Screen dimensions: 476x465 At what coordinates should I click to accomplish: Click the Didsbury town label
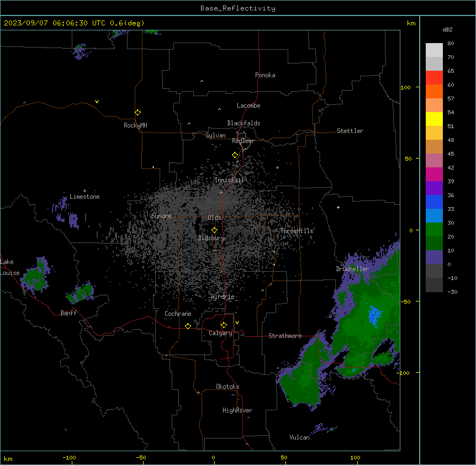point(211,238)
